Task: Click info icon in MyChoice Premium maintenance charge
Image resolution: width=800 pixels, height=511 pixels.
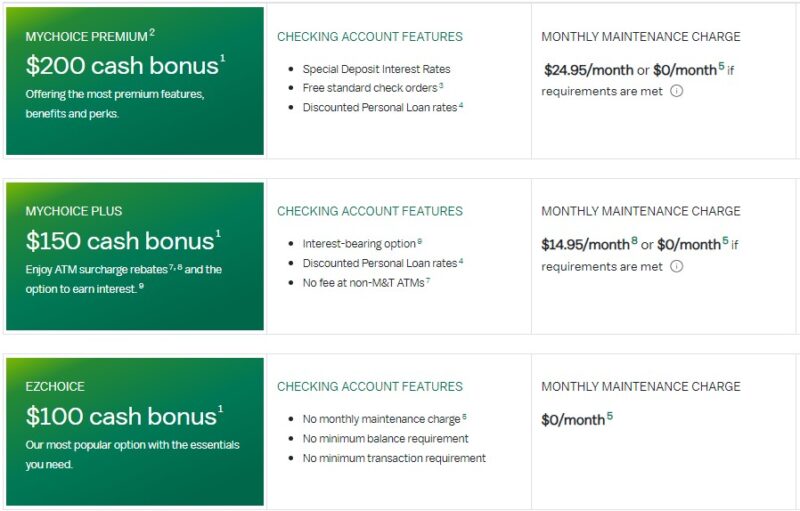Action: [x=677, y=91]
